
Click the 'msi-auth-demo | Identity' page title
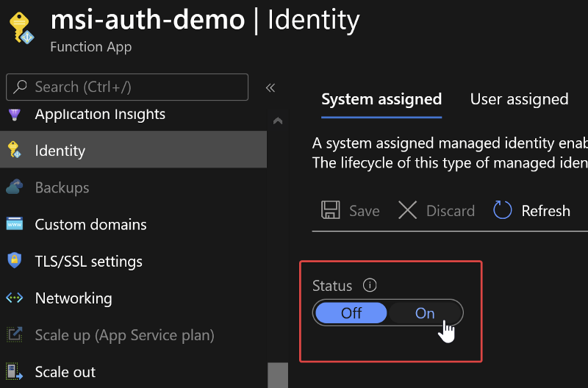(205, 21)
